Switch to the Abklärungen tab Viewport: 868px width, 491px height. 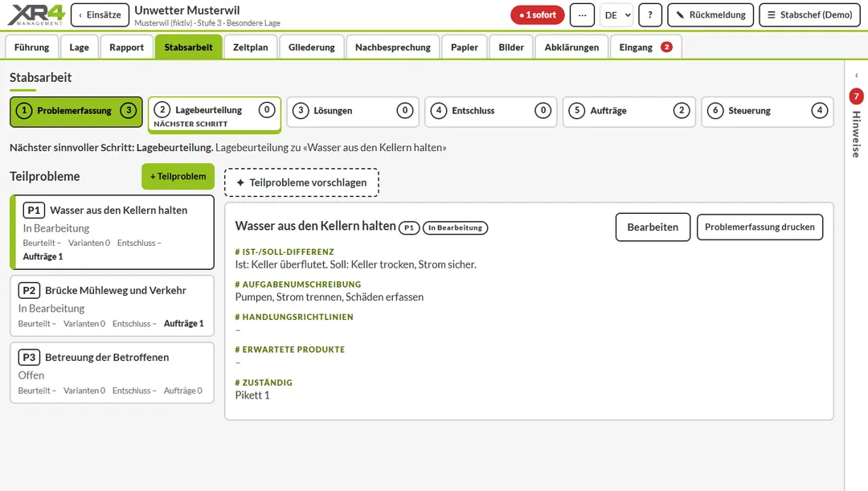(571, 47)
